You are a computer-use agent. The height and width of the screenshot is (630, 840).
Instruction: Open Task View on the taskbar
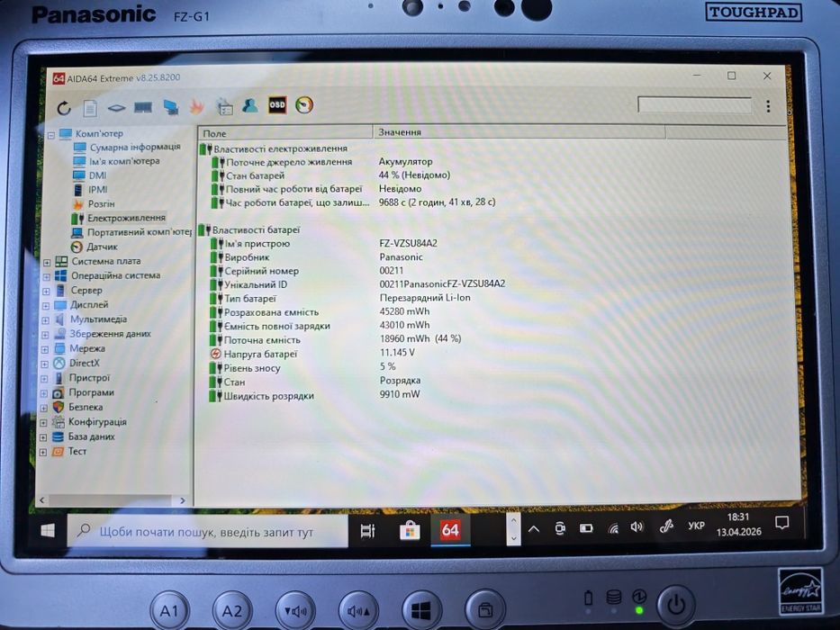point(367,531)
